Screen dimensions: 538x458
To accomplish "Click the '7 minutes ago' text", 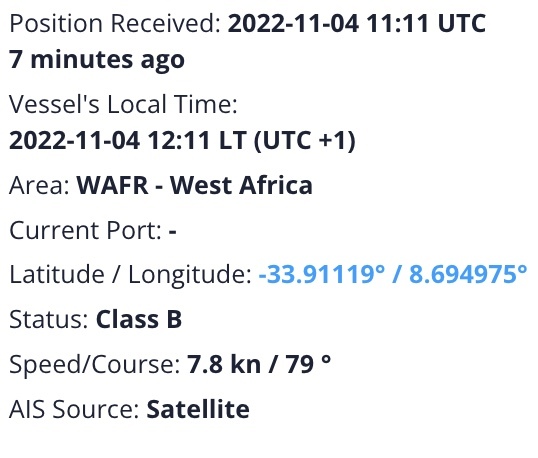I will click(97, 59).
